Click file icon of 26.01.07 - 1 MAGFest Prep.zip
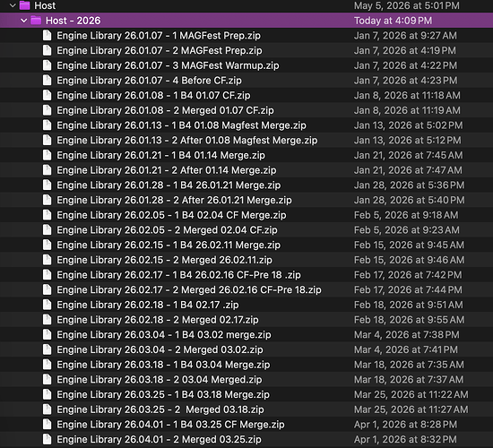 (48, 35)
